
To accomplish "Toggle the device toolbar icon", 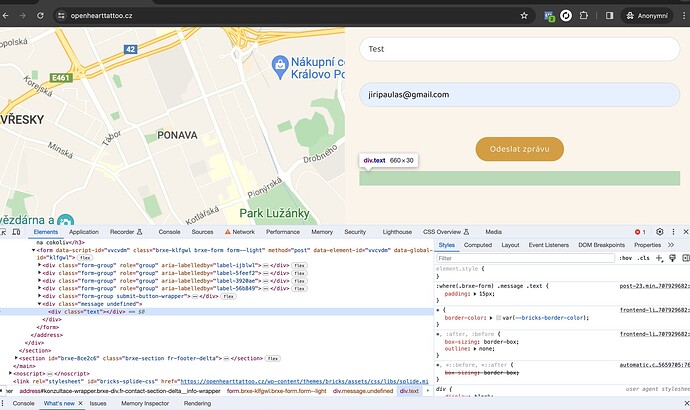I will tap(16, 232).
